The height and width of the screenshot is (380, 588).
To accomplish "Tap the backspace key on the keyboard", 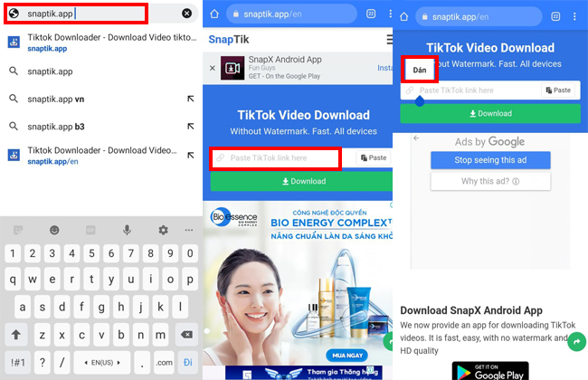I will pos(186,334).
